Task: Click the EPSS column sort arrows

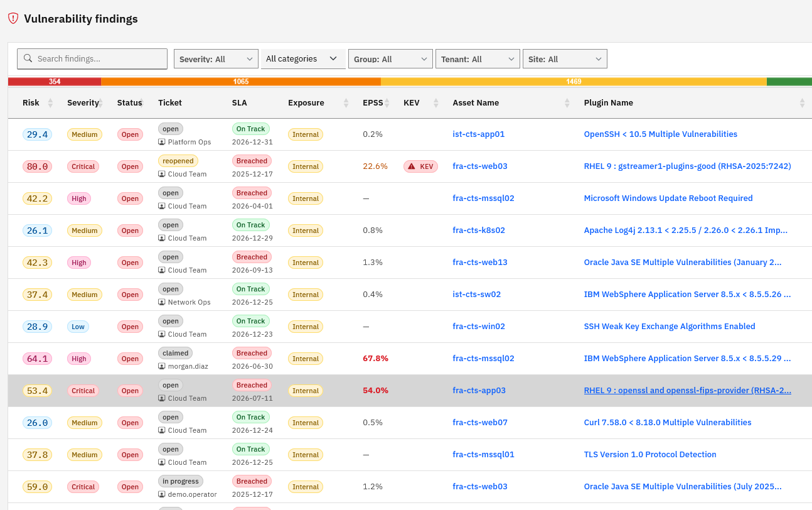Action: pyautogui.click(x=387, y=103)
